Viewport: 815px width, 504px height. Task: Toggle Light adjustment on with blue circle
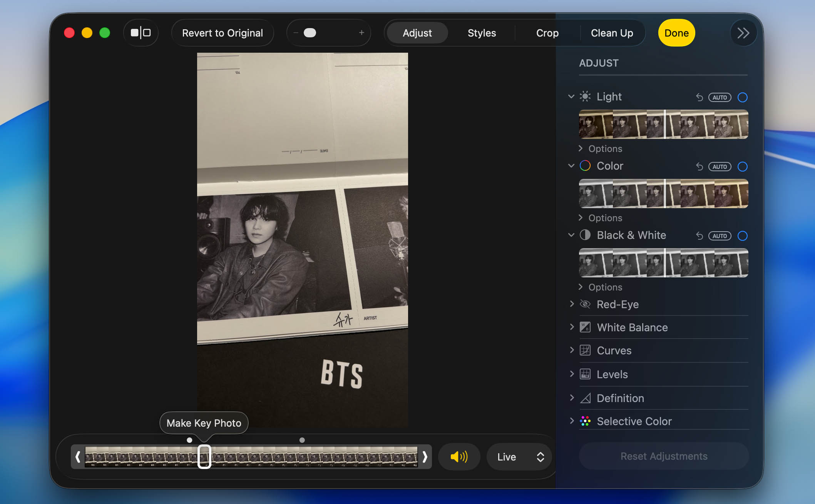click(x=743, y=97)
